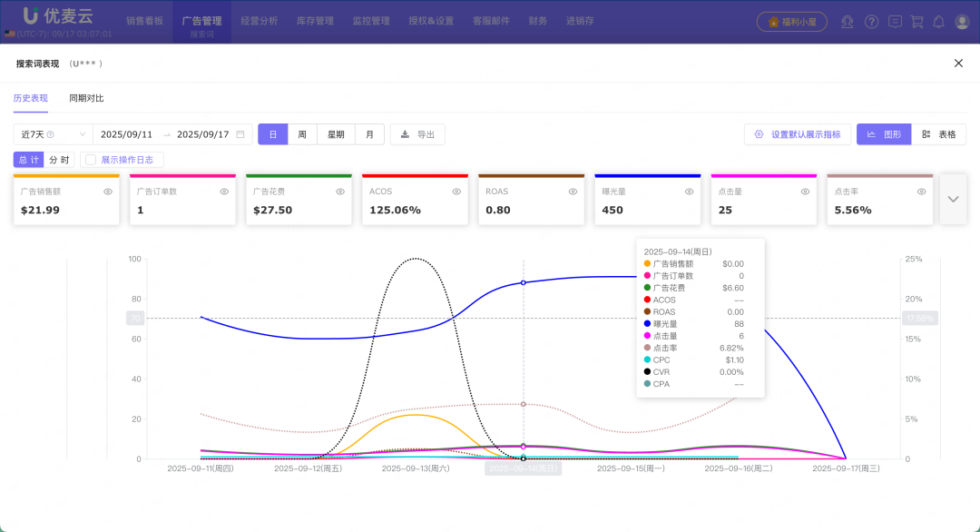The height and width of the screenshot is (532, 980).
Task: Hide the ACOS metric via eye icon
Action: point(456,192)
